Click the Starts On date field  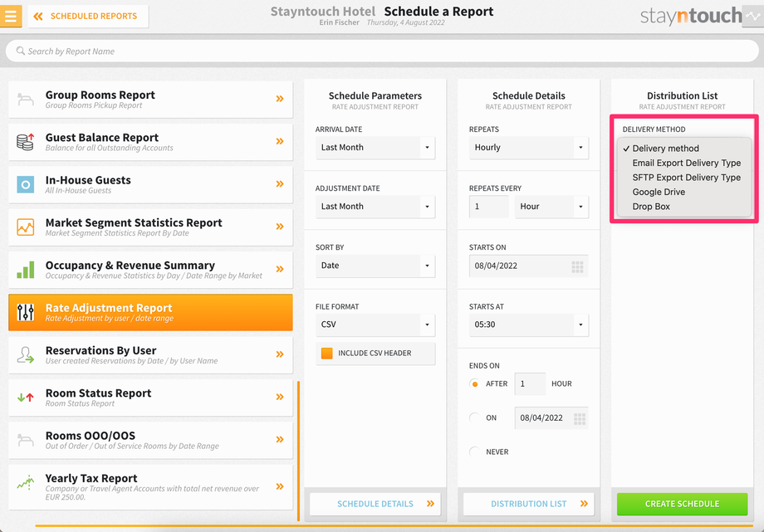(529, 266)
